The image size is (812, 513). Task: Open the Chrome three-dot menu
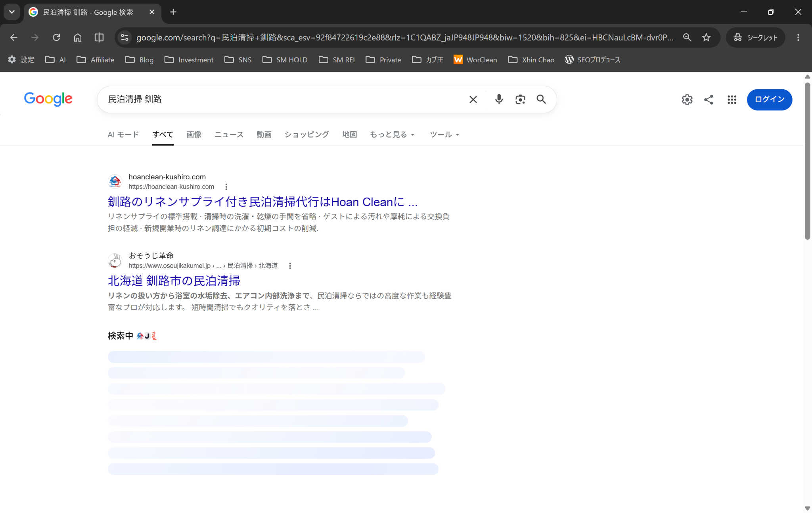(798, 37)
